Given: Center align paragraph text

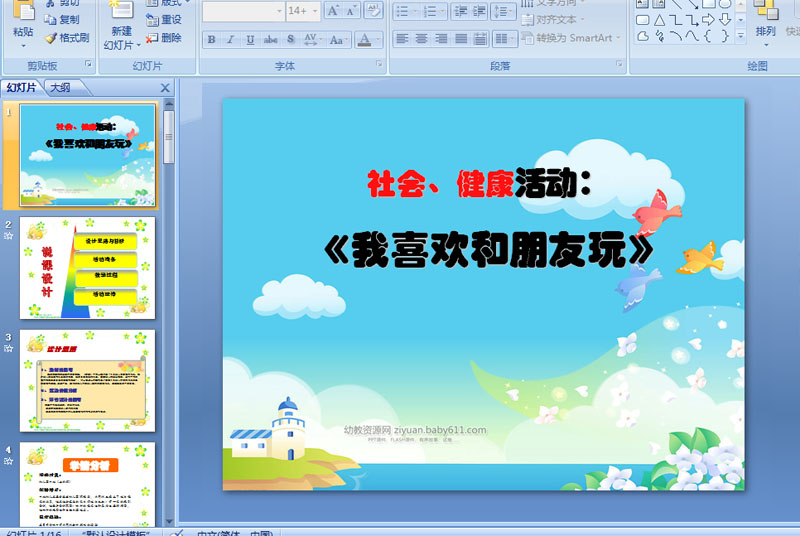Looking at the screenshot, I should (x=421, y=39).
